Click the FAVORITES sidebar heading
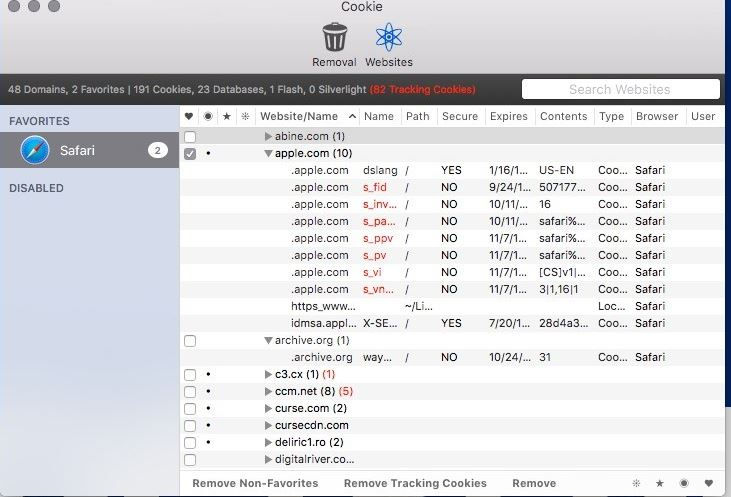The image size is (731, 497). [x=39, y=121]
